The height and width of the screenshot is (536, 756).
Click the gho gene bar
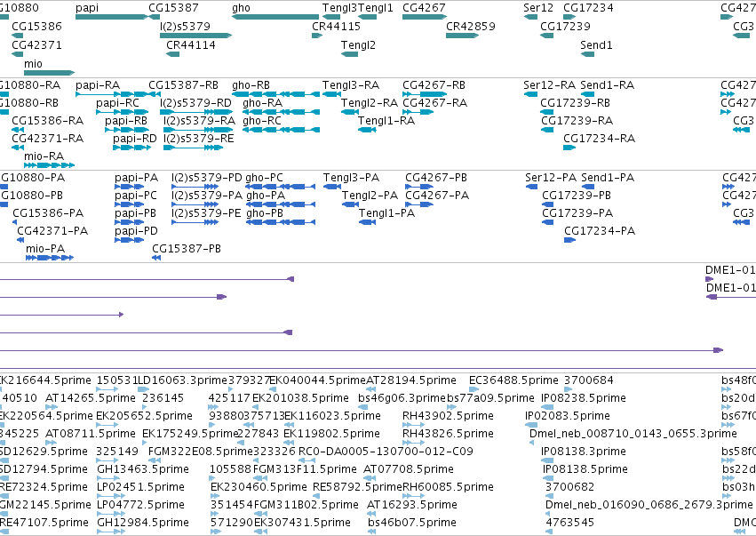click(x=275, y=17)
